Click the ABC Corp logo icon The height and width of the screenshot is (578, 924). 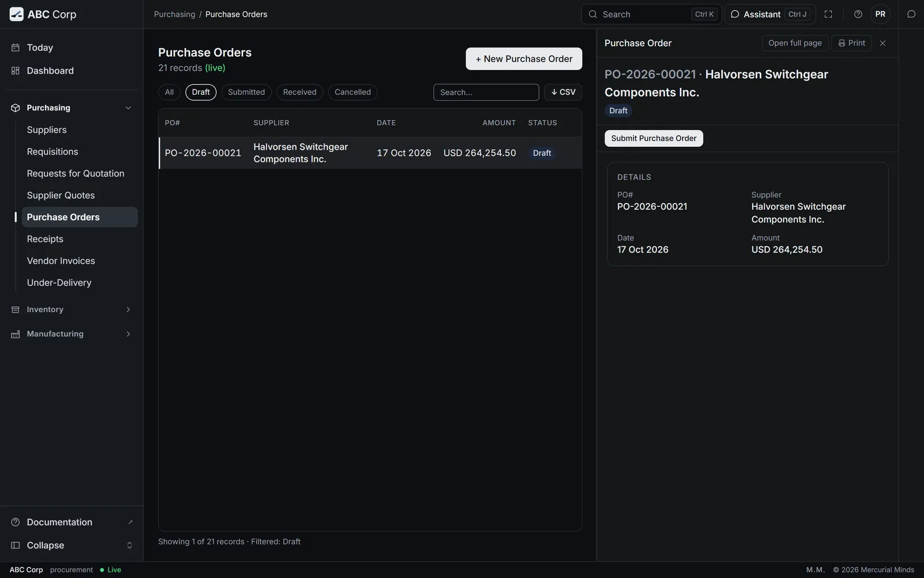(17, 14)
